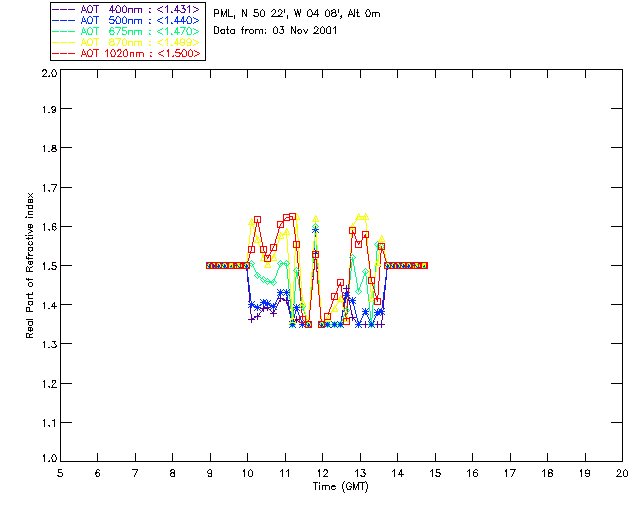Click the x-axis tick label 16
This screenshot has width=640, height=512.
(x=473, y=473)
